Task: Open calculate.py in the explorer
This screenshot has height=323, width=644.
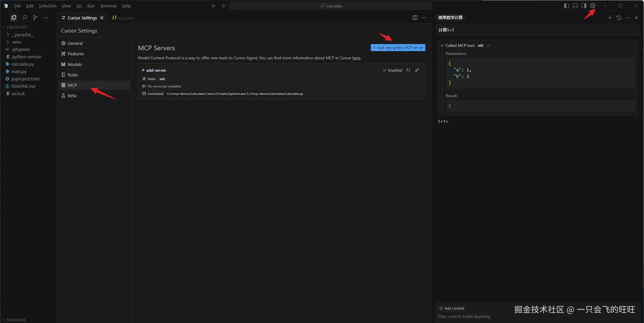Action: [29, 64]
